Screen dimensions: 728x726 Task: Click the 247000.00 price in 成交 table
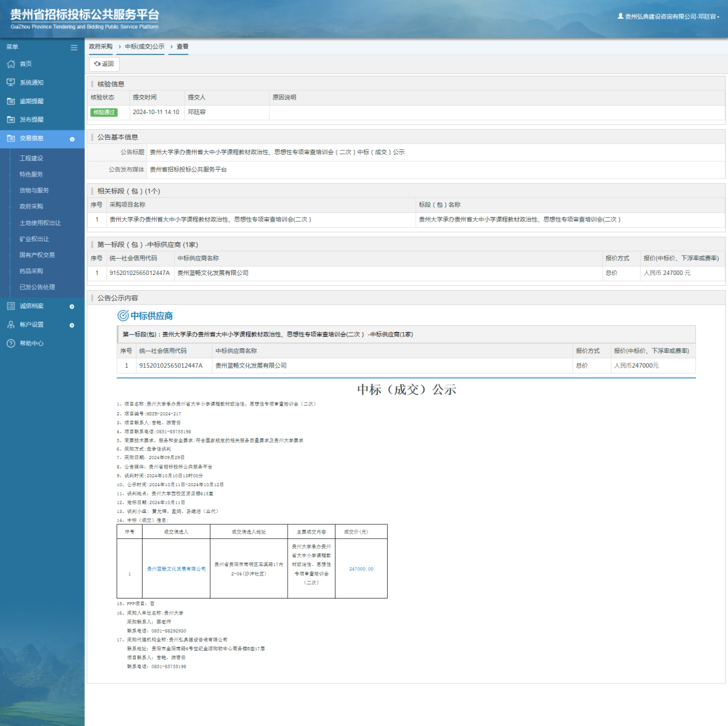(x=362, y=569)
